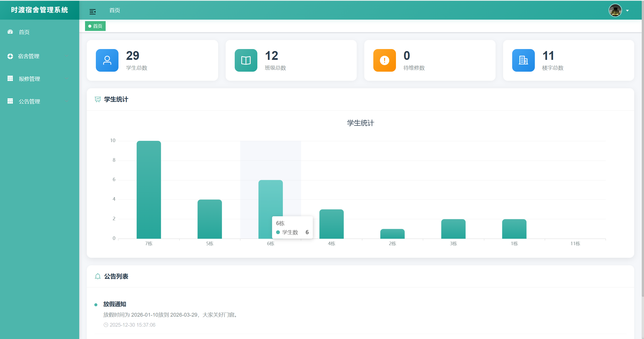
Task: Click the 公告列表 bell icon
Action: pos(98,276)
